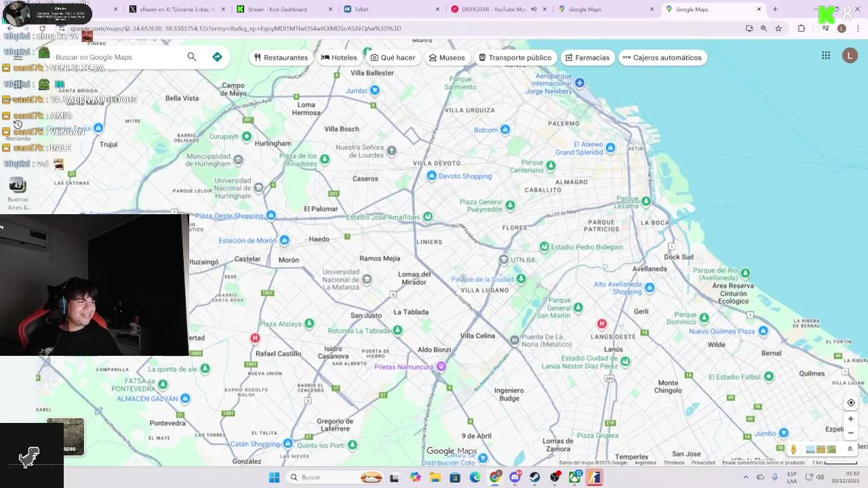Viewport: 868px width, 488px height.
Task: Select the Museos filter chip
Action: pos(447,58)
